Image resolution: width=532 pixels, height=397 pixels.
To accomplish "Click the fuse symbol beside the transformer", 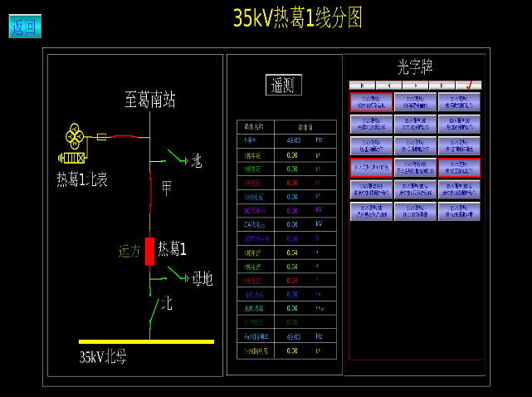I will (102, 137).
